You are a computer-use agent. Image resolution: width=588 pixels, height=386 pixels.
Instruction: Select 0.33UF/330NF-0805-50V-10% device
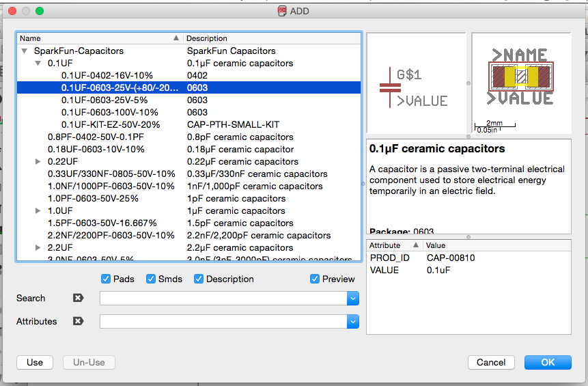(x=111, y=174)
